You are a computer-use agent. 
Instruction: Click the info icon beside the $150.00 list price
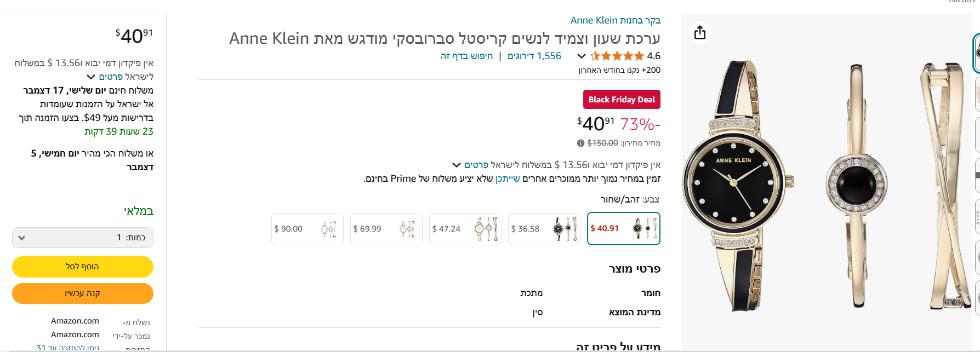pos(580,143)
